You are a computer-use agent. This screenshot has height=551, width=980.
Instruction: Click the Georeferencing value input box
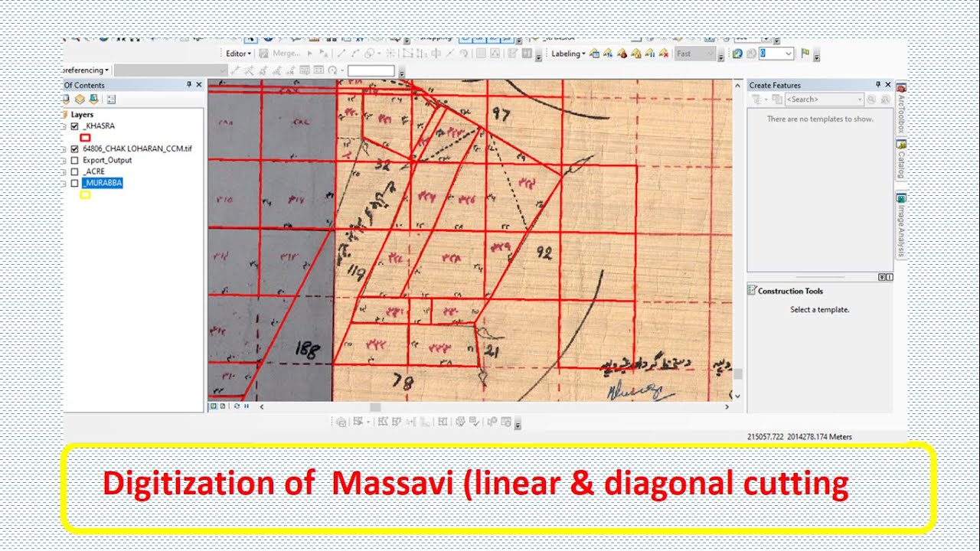[371, 70]
